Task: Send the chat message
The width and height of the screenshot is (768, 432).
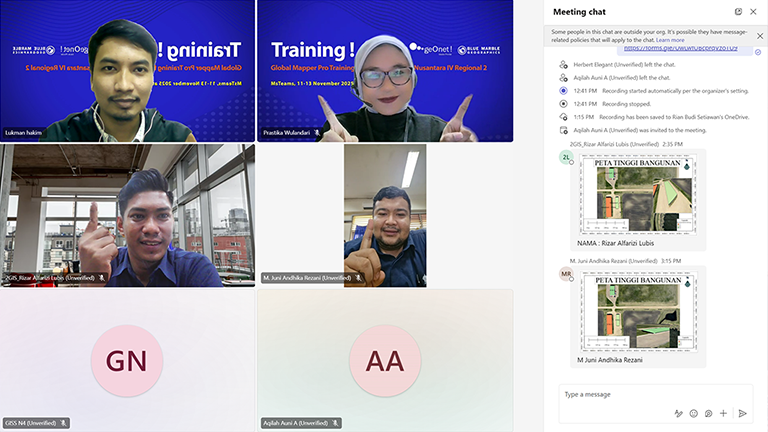Action: click(x=742, y=413)
